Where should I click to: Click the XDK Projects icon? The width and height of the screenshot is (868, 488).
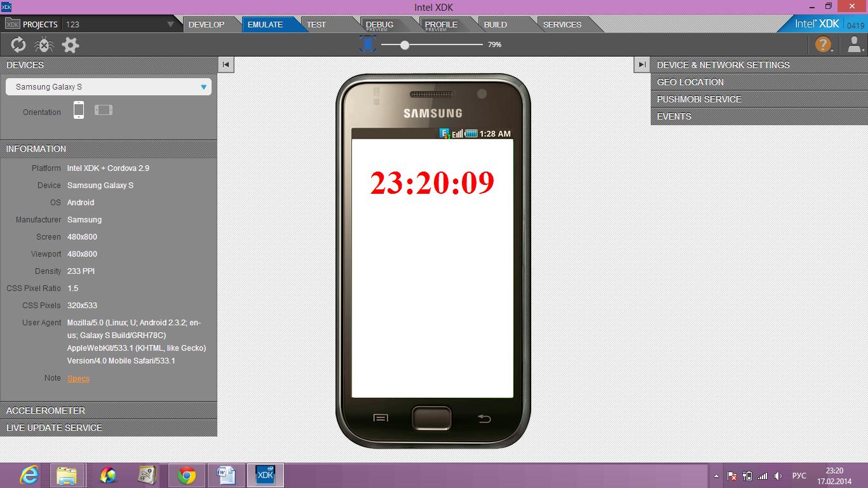(x=13, y=24)
